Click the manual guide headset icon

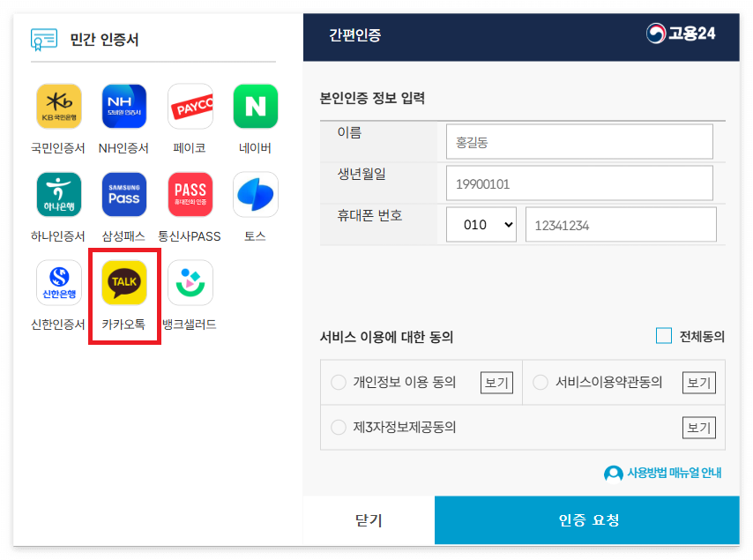point(614,473)
